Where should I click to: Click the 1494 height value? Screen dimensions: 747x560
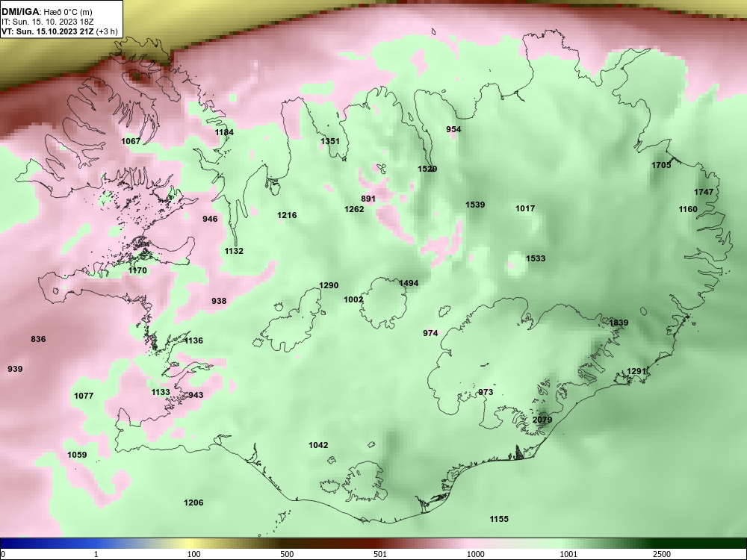click(409, 283)
